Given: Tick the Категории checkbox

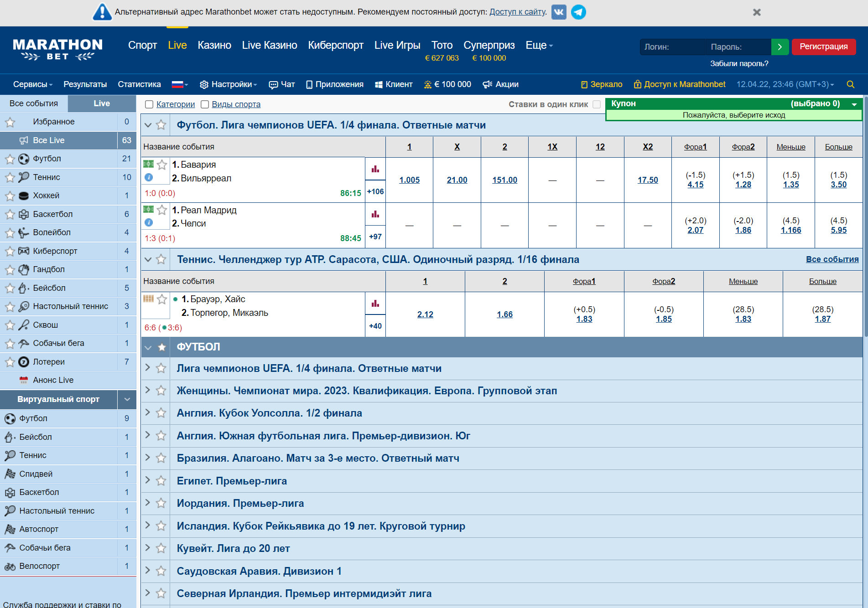Looking at the screenshot, I should pos(149,104).
